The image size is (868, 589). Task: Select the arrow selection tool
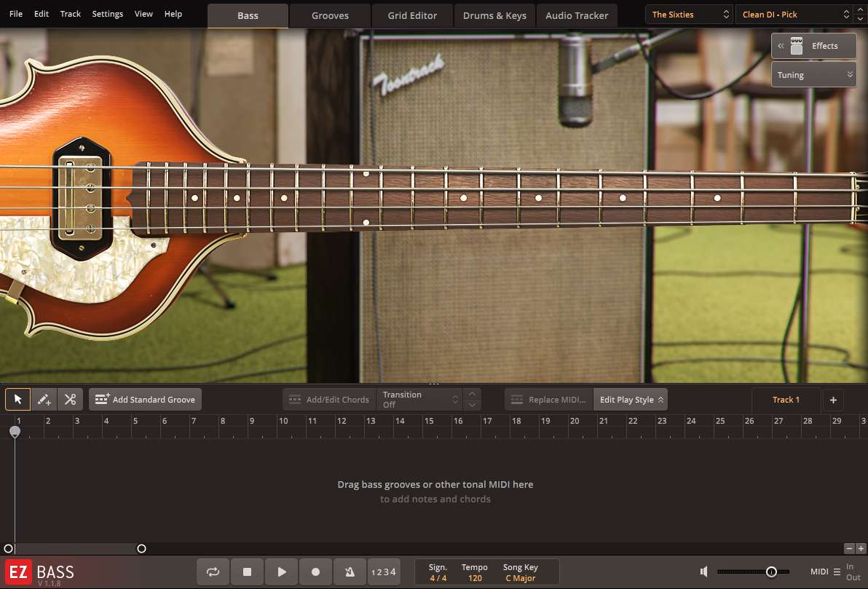pos(17,399)
